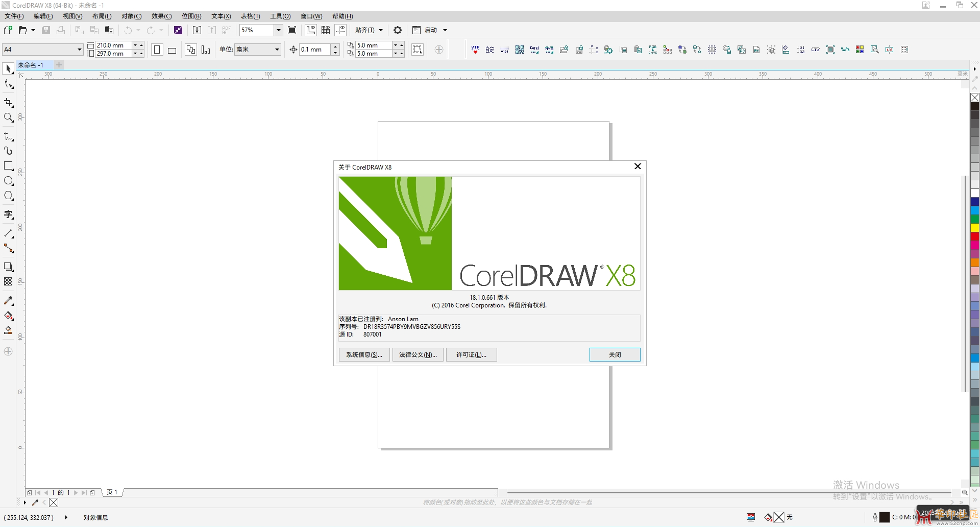This screenshot has height=527, width=980.
Task: Select the Text tool
Action: (8, 214)
